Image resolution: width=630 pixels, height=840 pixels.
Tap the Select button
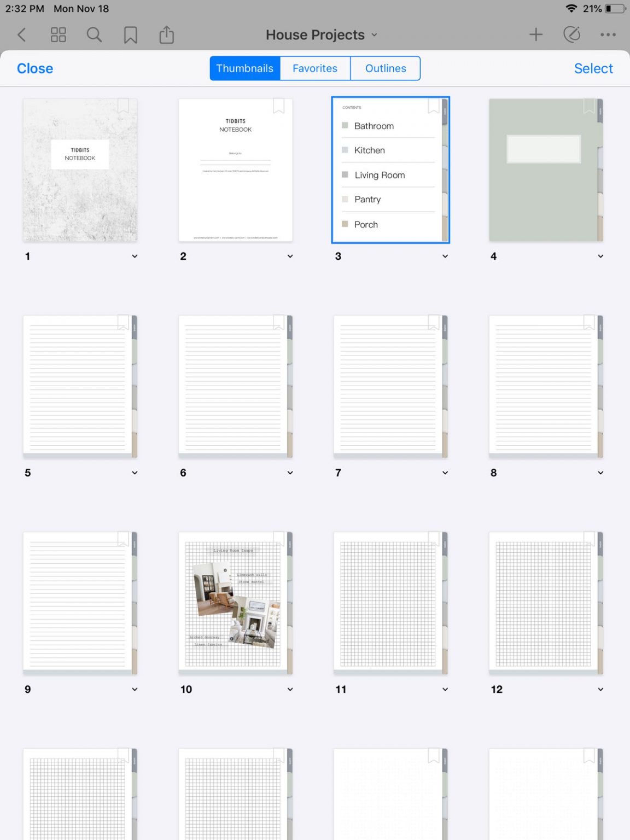coord(593,68)
